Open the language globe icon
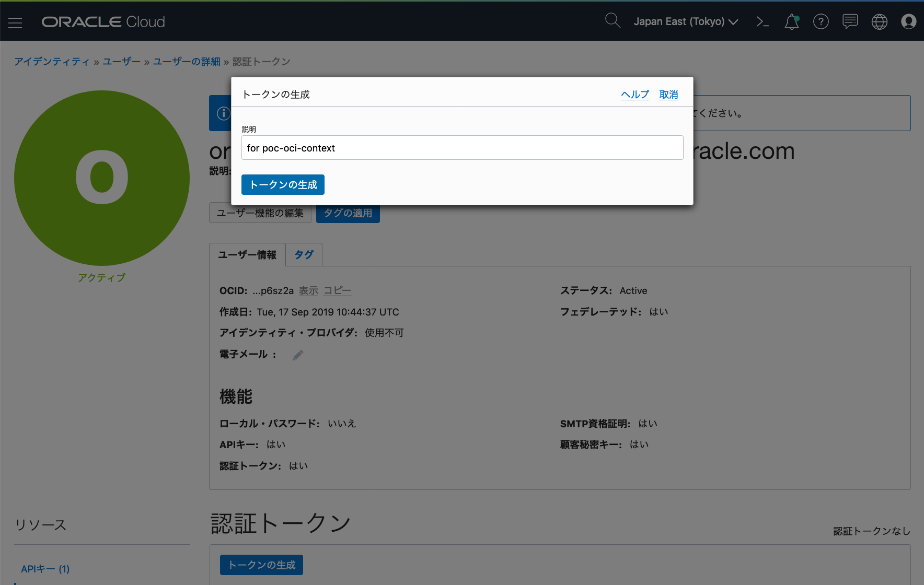The width and height of the screenshot is (924, 585). pyautogui.click(x=880, y=21)
